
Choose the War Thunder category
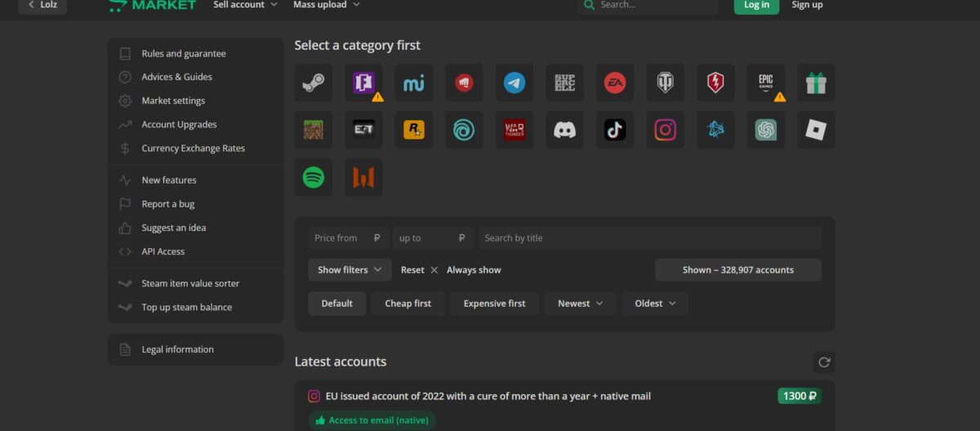coord(514,130)
